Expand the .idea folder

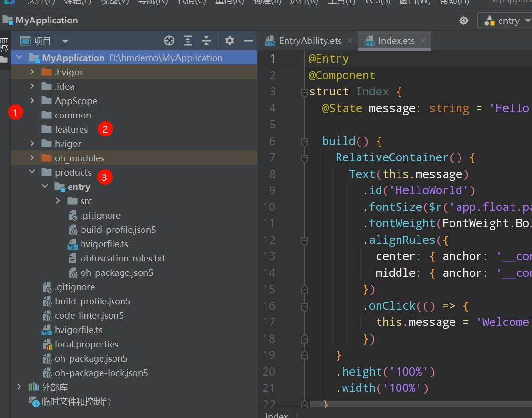tap(32, 86)
